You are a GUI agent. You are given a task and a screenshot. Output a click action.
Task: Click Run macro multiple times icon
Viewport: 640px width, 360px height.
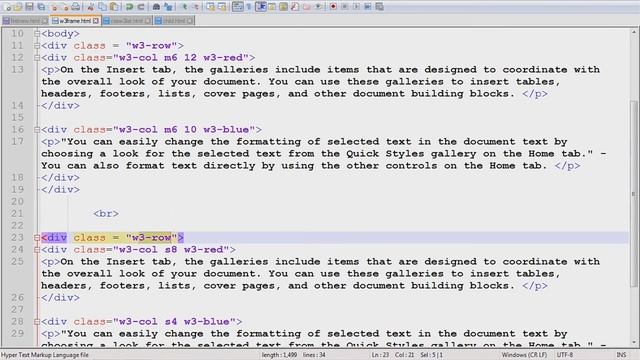367,7
